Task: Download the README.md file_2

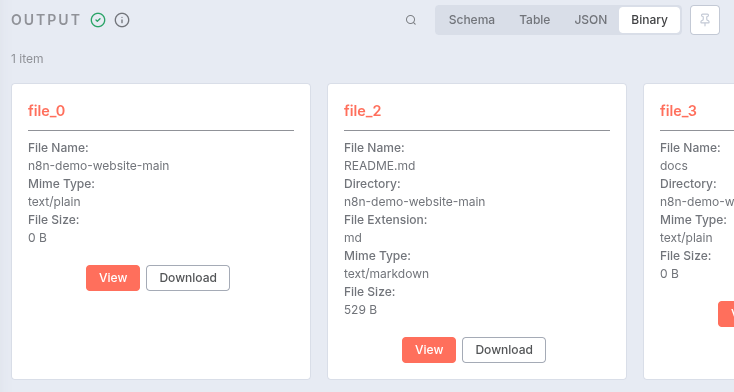Action: [x=504, y=350]
